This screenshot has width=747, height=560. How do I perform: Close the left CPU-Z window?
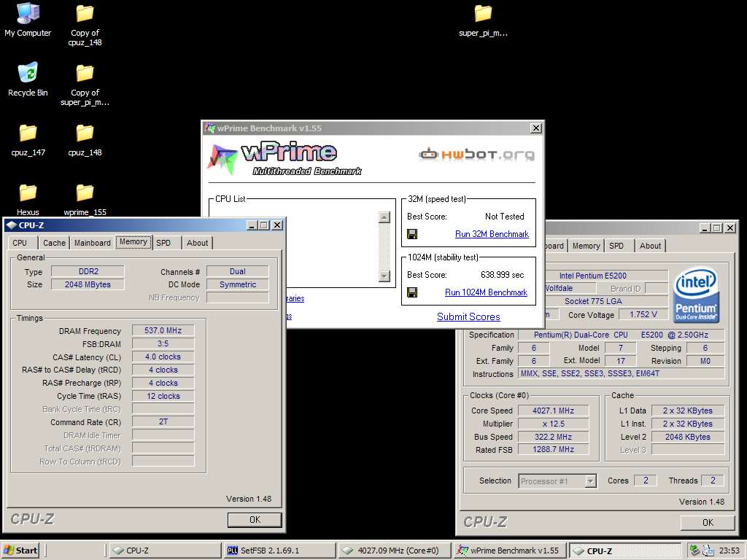(x=277, y=225)
